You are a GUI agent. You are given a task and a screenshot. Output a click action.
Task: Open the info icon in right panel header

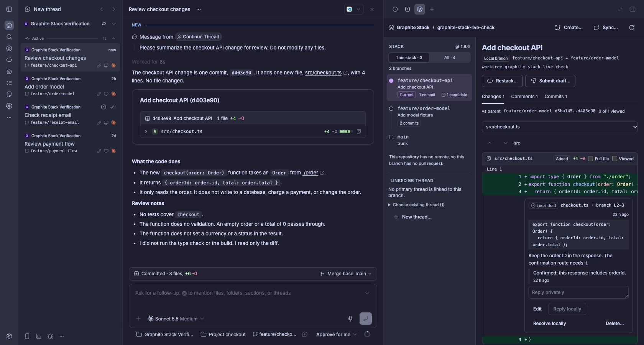click(x=395, y=9)
